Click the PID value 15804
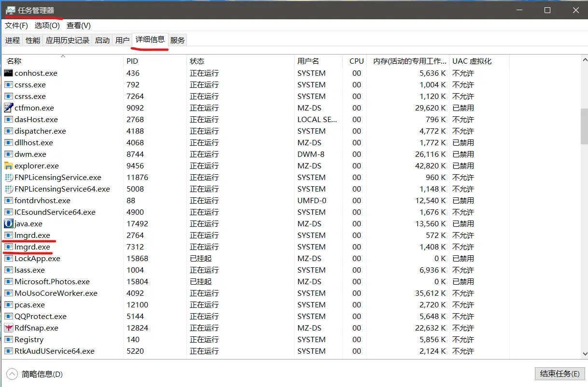This screenshot has height=387, width=588. [x=137, y=281]
